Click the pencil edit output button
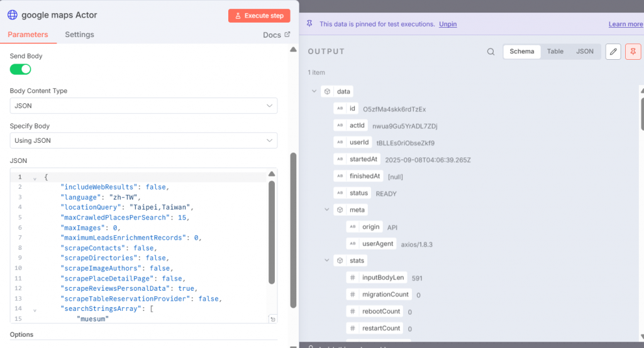Screen dimensions: 644x348 [x=613, y=52]
